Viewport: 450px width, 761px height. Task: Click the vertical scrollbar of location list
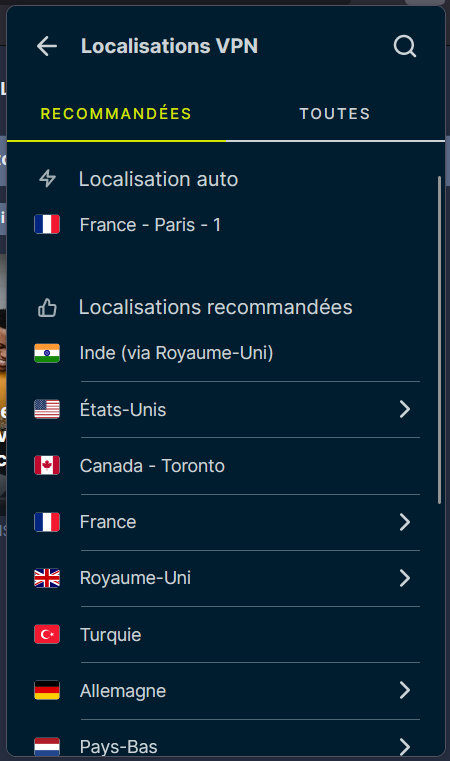pos(439,340)
